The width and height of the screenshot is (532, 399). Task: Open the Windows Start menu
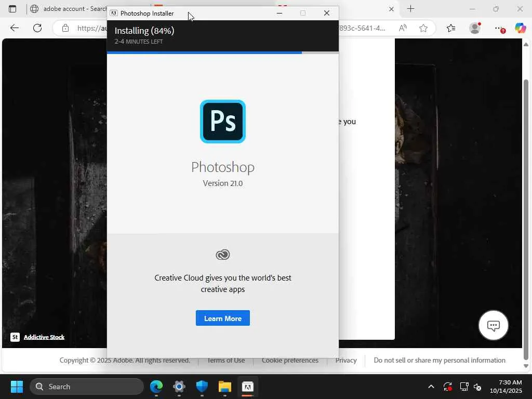point(17,387)
